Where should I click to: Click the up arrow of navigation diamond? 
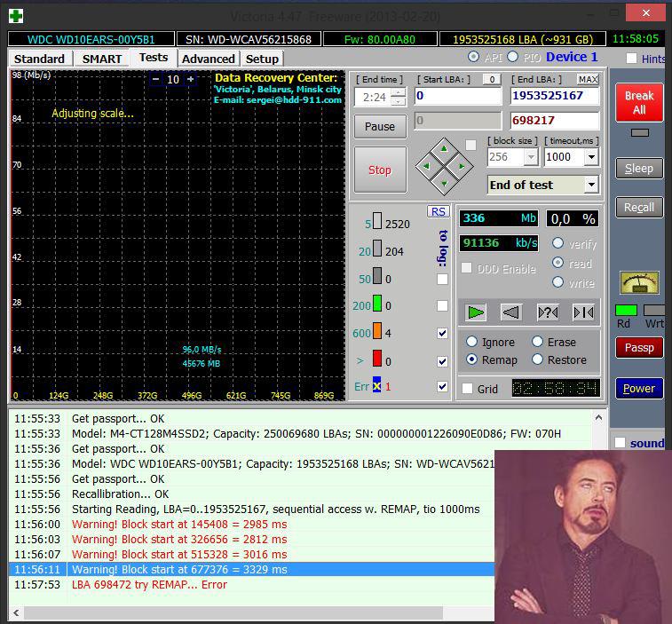444,149
